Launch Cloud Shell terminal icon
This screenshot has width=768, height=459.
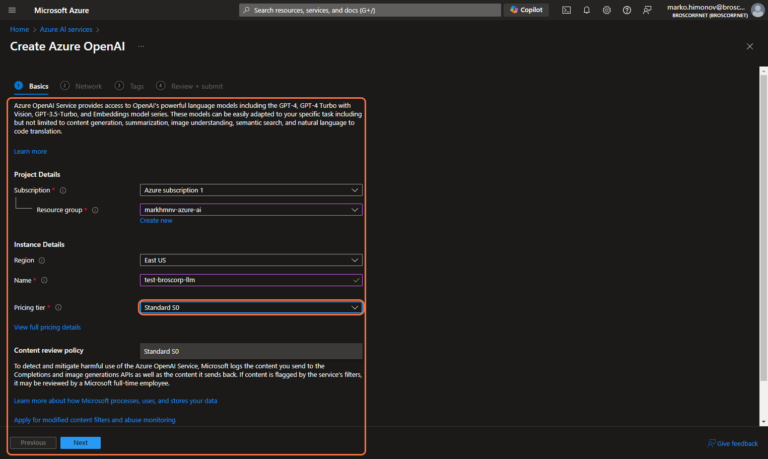(x=566, y=10)
